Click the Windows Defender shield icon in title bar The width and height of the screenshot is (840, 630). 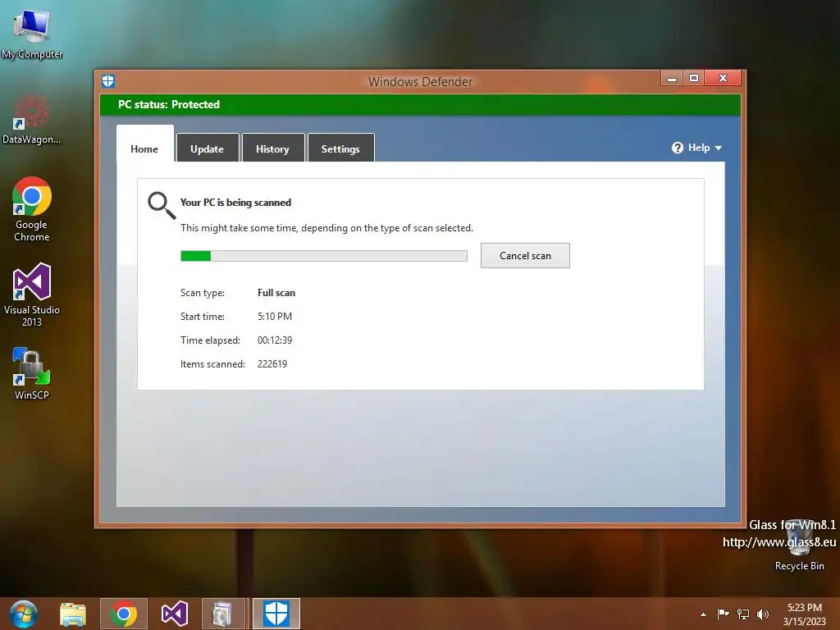pos(108,81)
